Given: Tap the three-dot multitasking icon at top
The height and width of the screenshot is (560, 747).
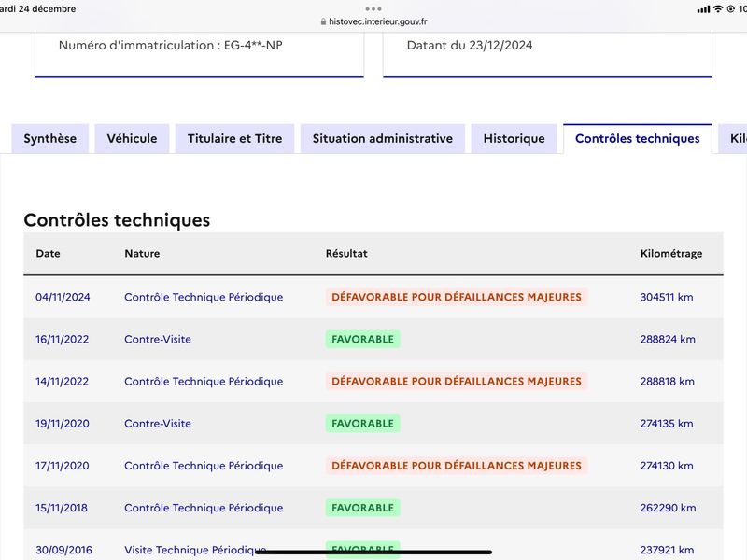Looking at the screenshot, I should [373, 9].
